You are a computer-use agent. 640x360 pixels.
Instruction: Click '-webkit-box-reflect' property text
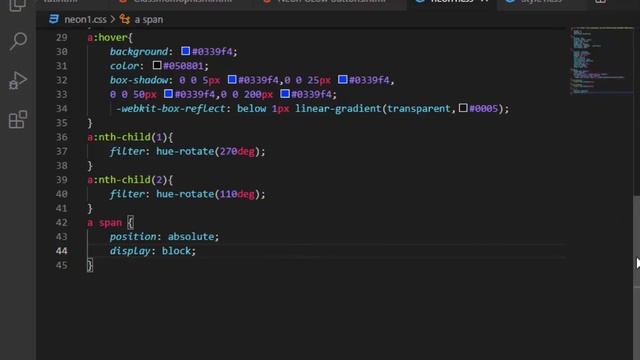pyautogui.click(x=171, y=109)
